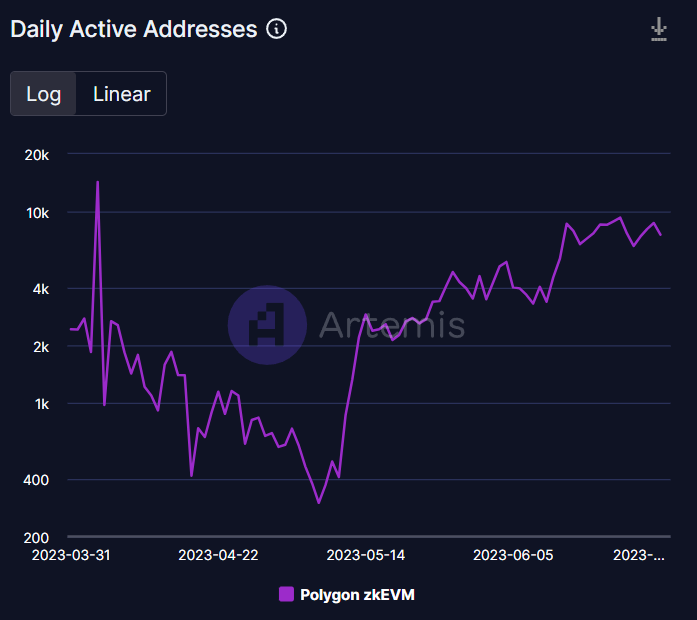
Task: Click the 2023-04-22 date label
Action: click(218, 555)
